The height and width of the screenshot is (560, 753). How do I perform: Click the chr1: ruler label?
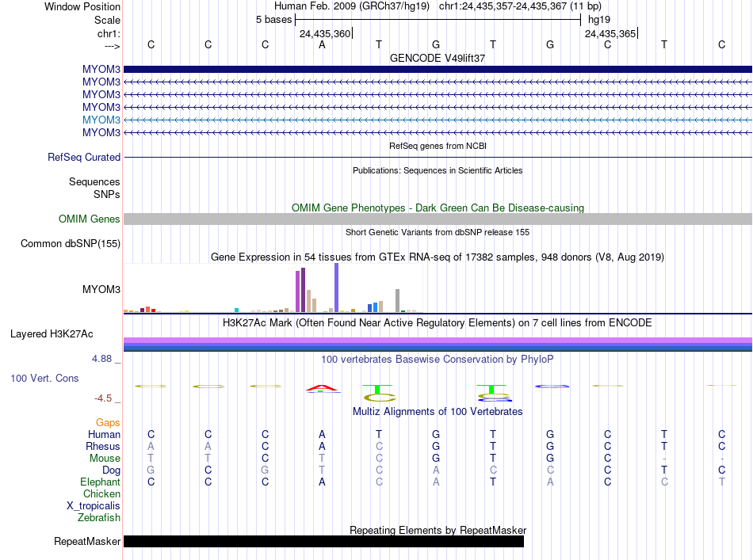109,33
